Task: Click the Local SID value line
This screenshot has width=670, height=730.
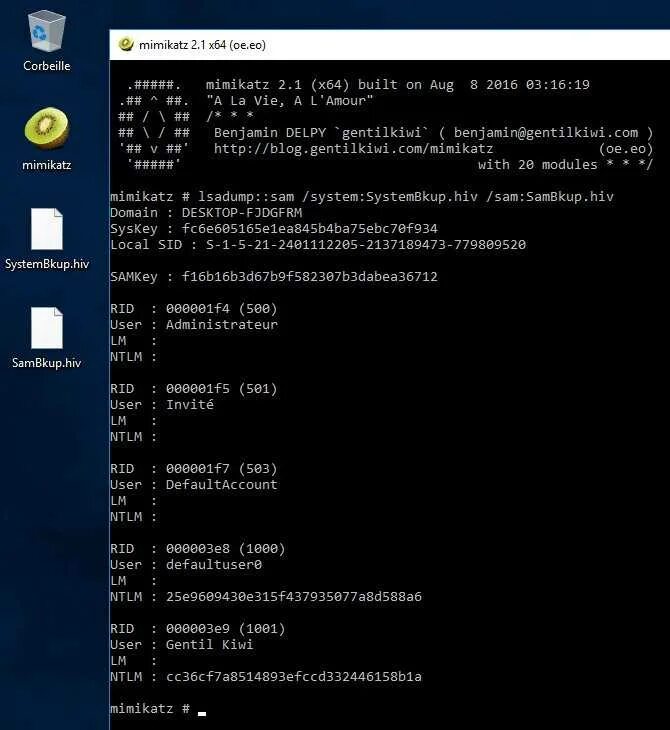Action: pyautogui.click(x=318, y=245)
